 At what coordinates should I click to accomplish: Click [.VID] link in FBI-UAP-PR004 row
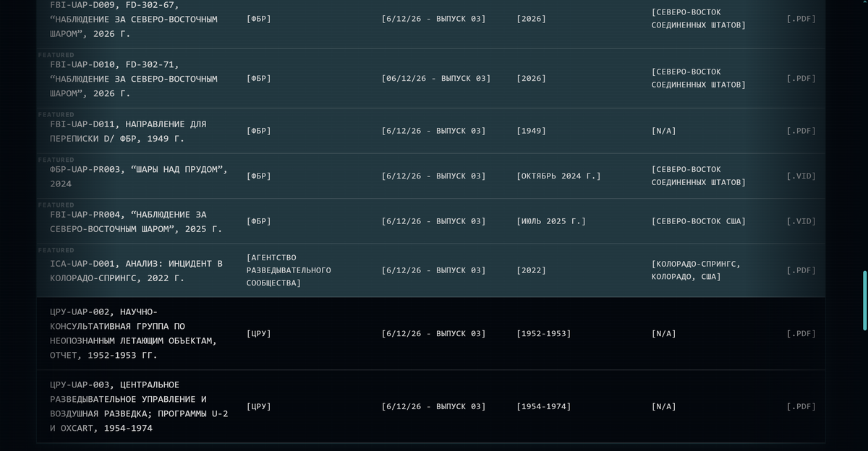pos(801,221)
